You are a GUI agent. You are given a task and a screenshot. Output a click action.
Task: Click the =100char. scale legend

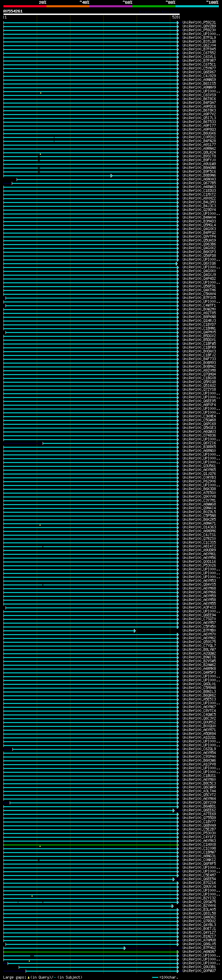click(165, 977)
